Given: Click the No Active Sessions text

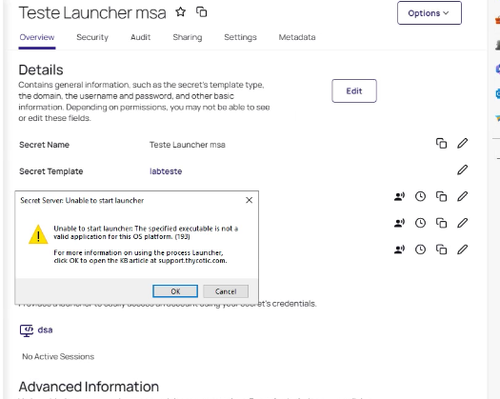Looking at the screenshot, I should pyautogui.click(x=58, y=357).
